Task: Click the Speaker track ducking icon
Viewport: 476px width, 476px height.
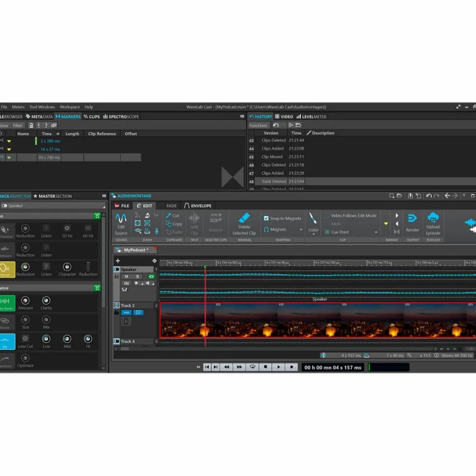Action: [x=124, y=290]
